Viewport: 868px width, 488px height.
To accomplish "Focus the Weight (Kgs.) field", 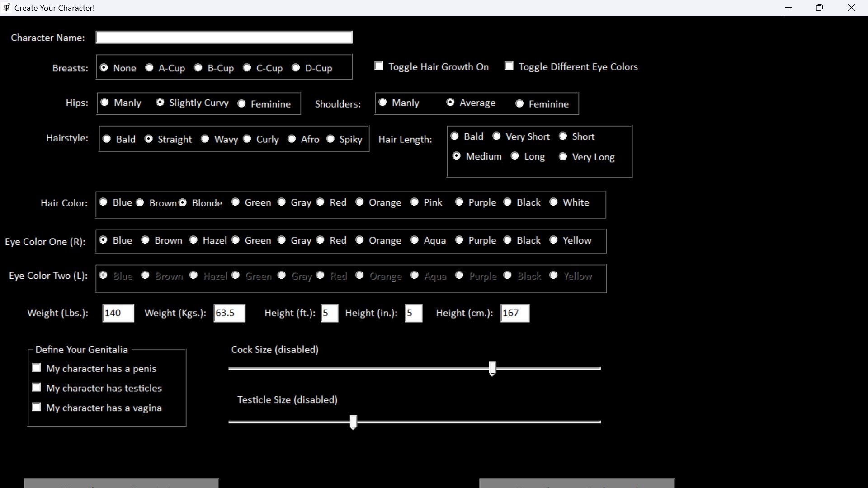I will click(x=229, y=313).
